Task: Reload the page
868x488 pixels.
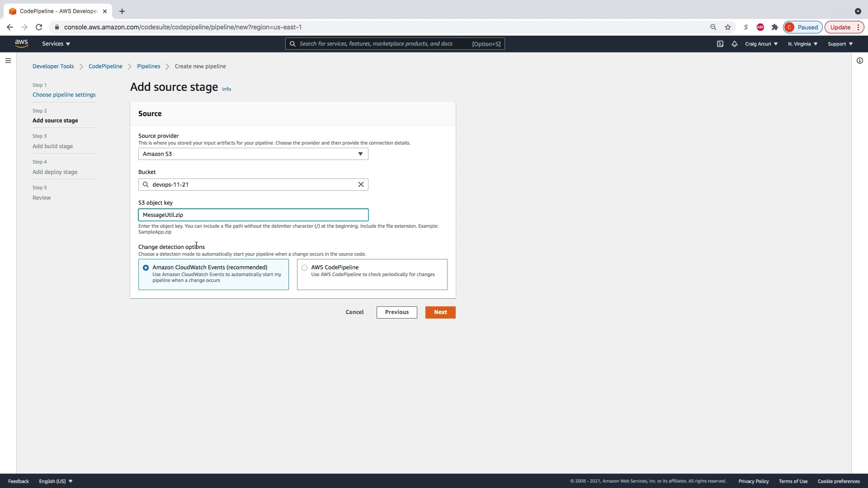Action: click(x=39, y=27)
